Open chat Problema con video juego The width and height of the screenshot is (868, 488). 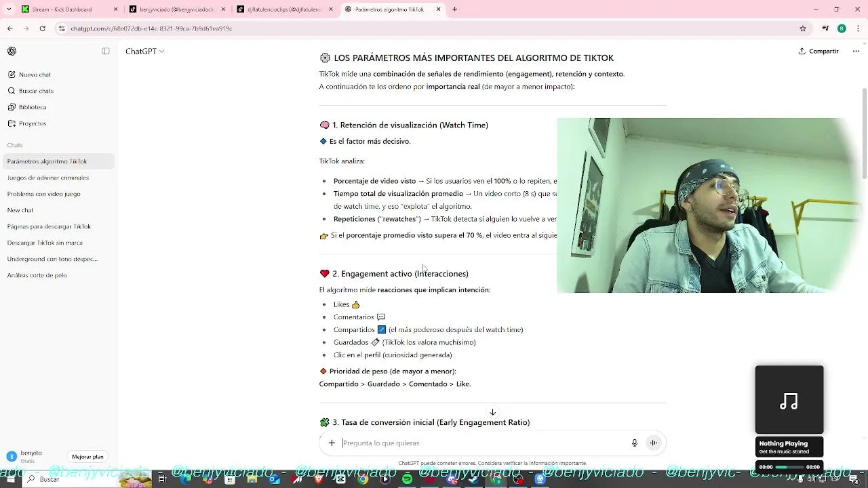pos(44,194)
